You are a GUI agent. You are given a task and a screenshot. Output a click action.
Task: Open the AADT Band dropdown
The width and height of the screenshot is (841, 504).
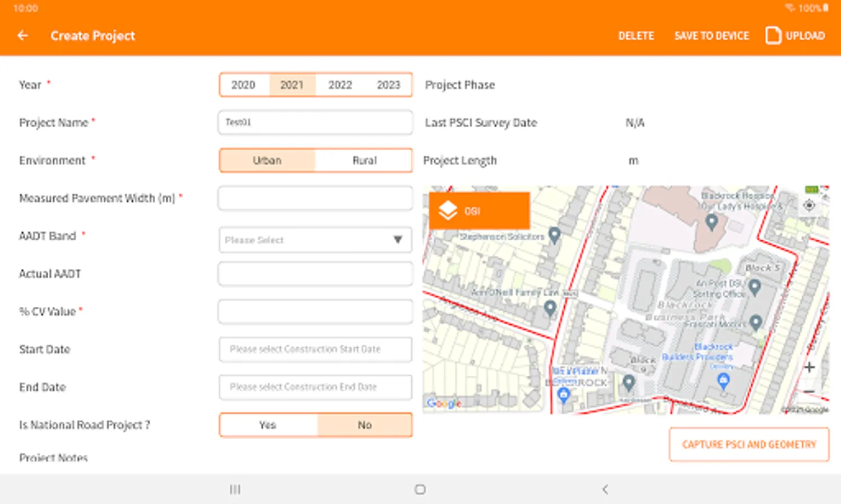315,240
